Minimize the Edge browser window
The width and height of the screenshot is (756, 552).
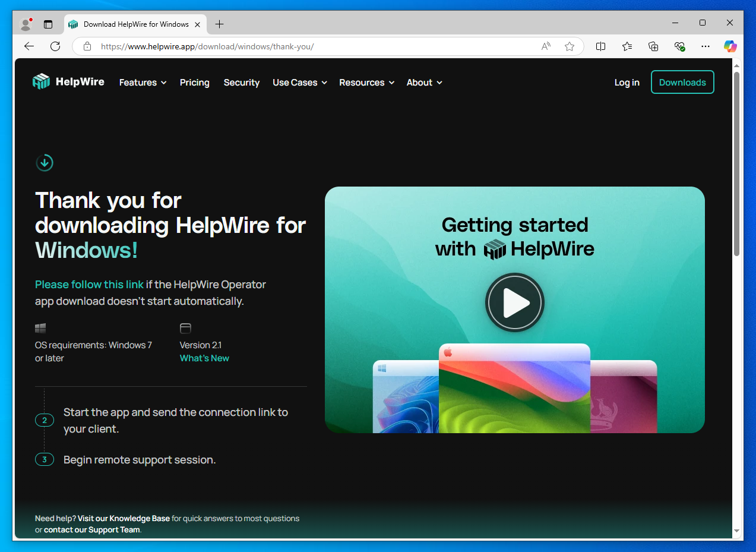[675, 23]
